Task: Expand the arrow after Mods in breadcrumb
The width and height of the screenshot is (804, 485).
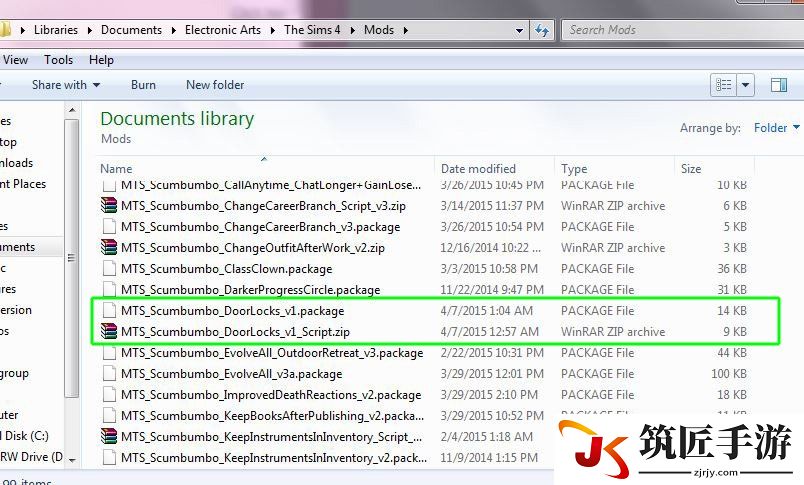Action: (406, 31)
